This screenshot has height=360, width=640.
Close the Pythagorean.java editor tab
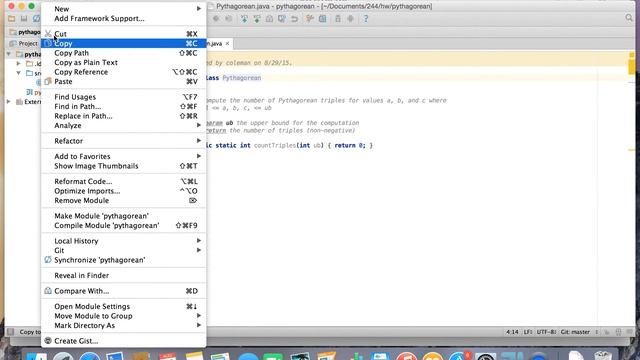(227, 43)
